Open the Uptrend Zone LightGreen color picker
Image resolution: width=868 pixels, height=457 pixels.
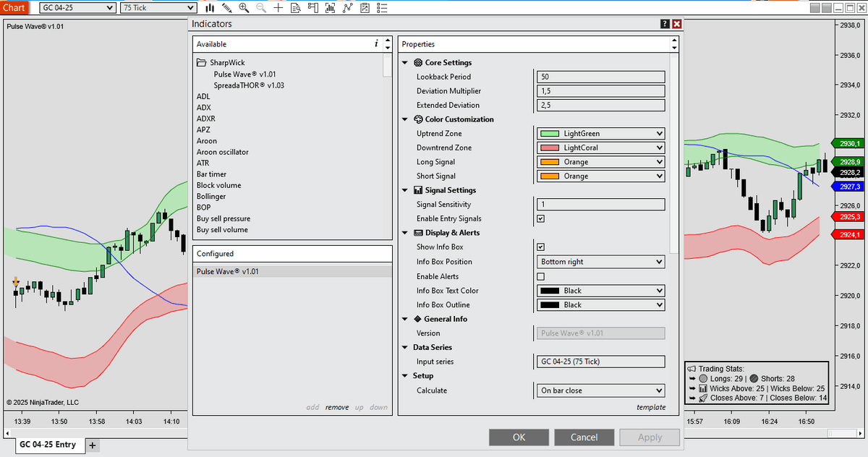[x=600, y=134]
